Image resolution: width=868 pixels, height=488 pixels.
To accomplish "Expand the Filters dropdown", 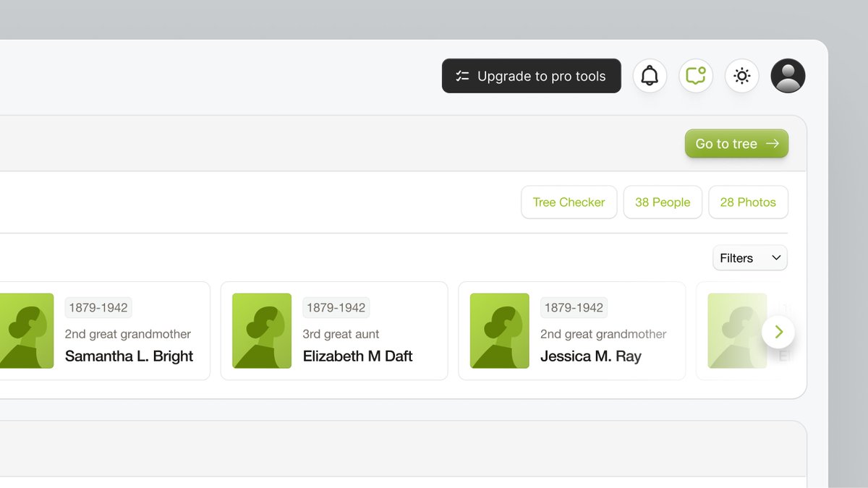I will [750, 258].
